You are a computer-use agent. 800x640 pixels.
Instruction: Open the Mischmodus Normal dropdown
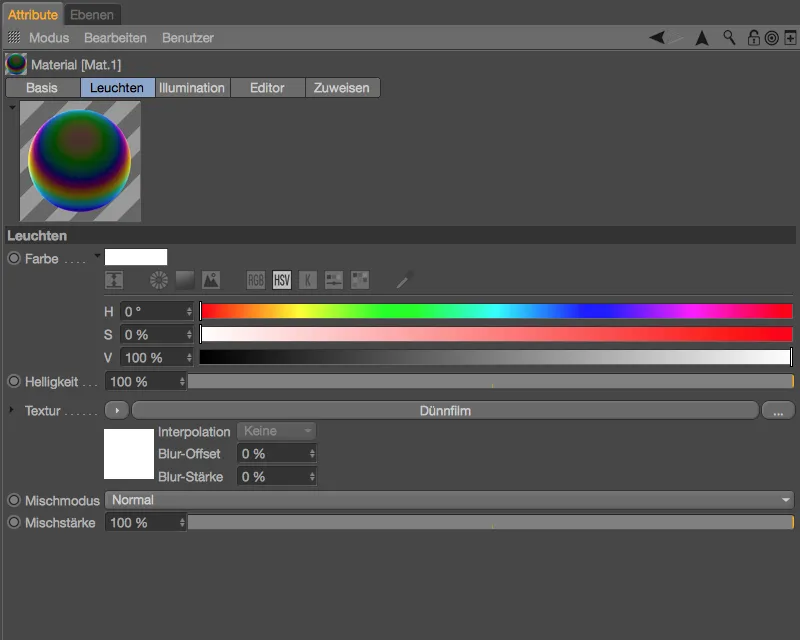coord(449,500)
